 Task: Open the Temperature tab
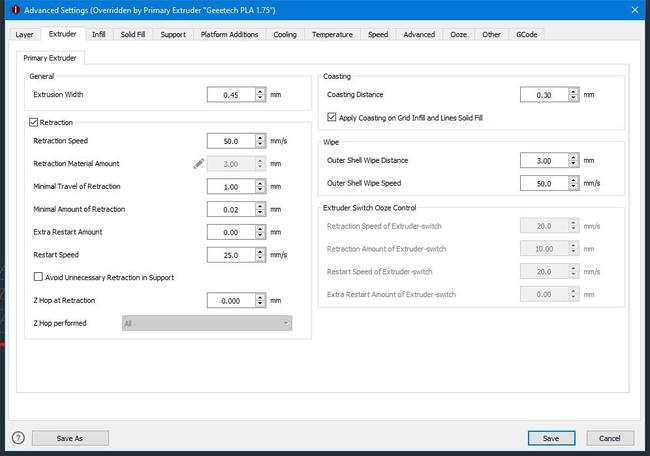pos(331,34)
